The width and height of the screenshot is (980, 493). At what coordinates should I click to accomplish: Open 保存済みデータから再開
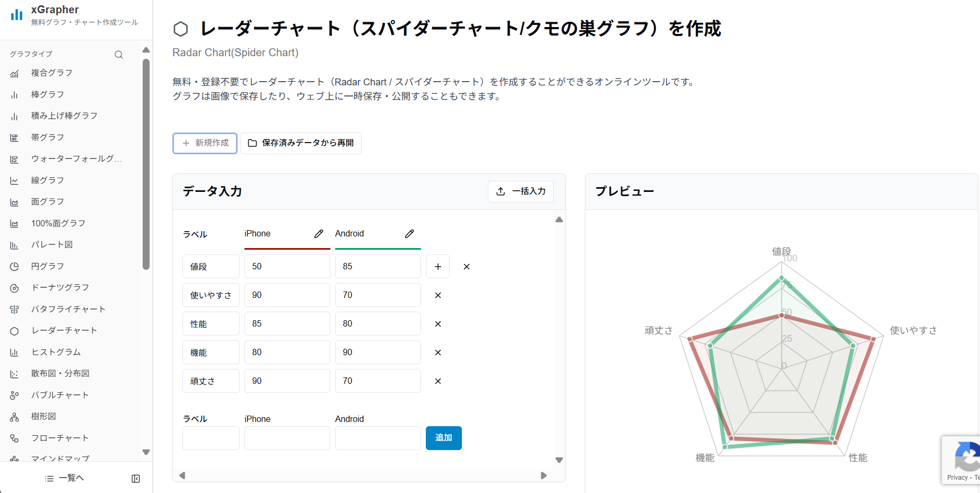click(x=301, y=143)
